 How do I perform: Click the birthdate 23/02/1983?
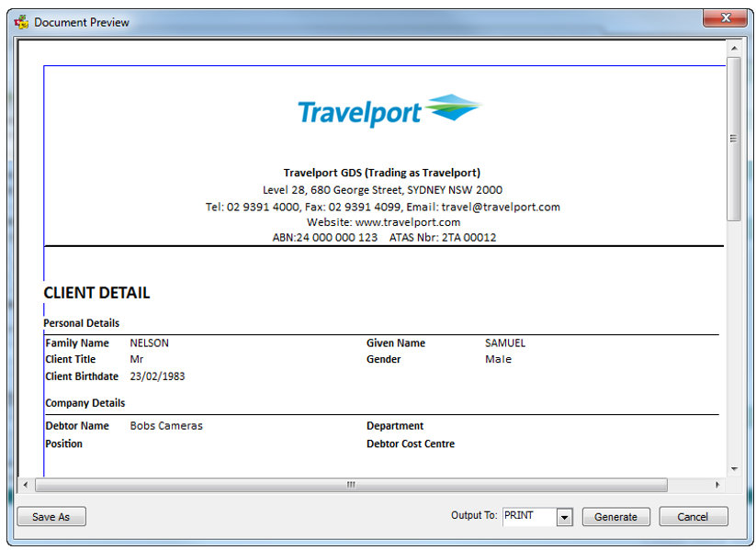(158, 376)
